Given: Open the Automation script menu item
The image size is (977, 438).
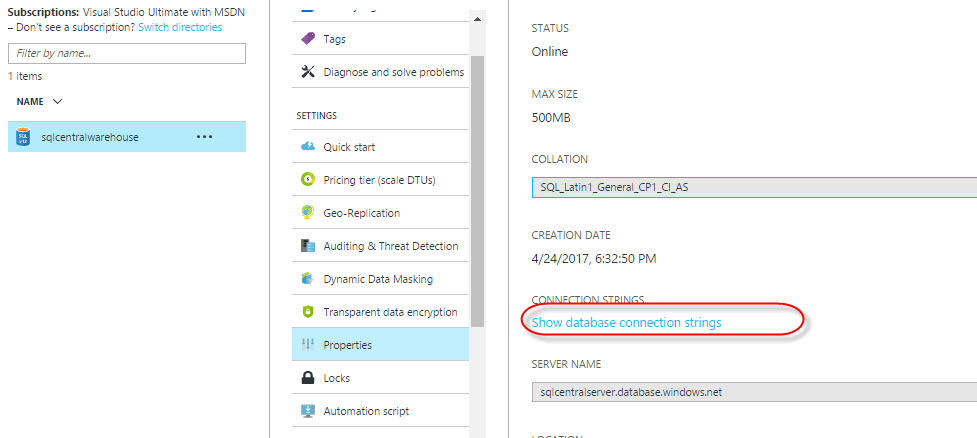Looking at the screenshot, I should [x=365, y=411].
